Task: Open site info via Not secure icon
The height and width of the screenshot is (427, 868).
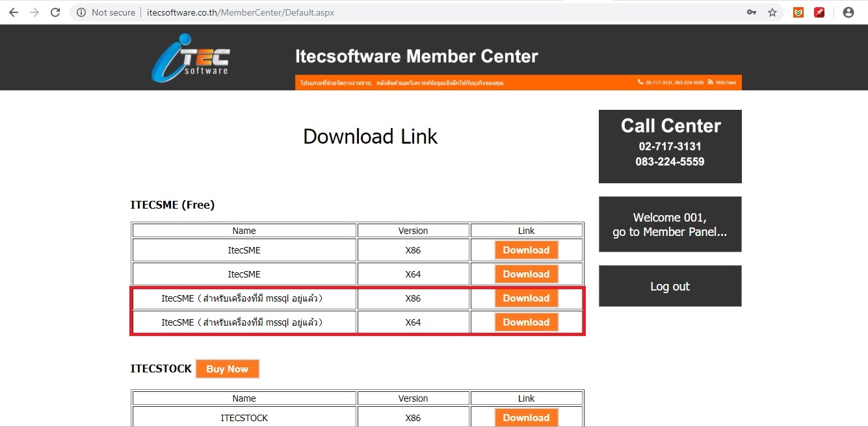Action: (x=81, y=12)
